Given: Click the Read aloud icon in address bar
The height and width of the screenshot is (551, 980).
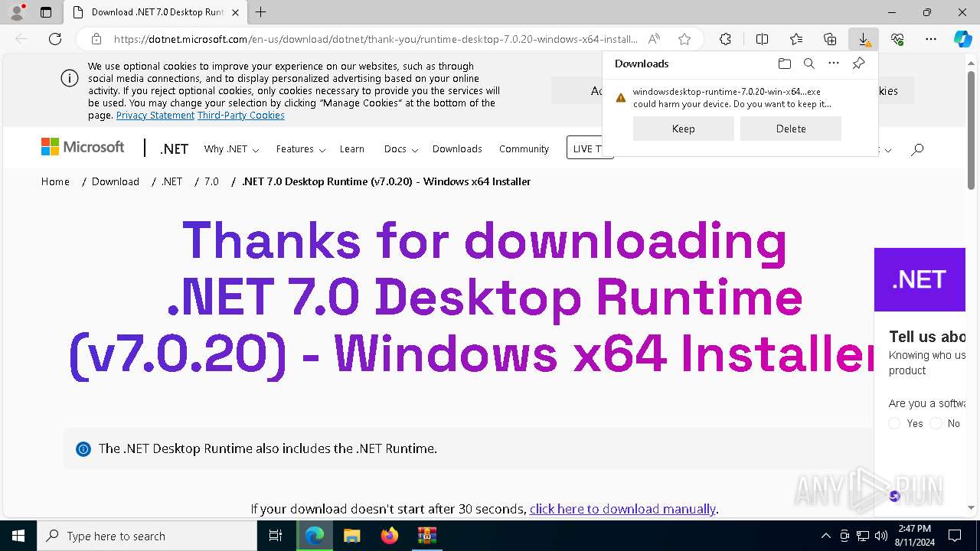Looking at the screenshot, I should (654, 39).
